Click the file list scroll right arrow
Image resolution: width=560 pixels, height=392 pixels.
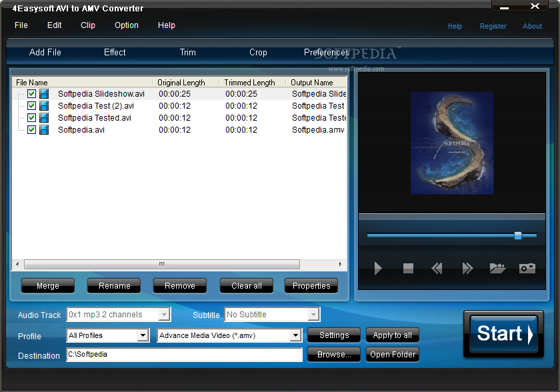click(341, 265)
